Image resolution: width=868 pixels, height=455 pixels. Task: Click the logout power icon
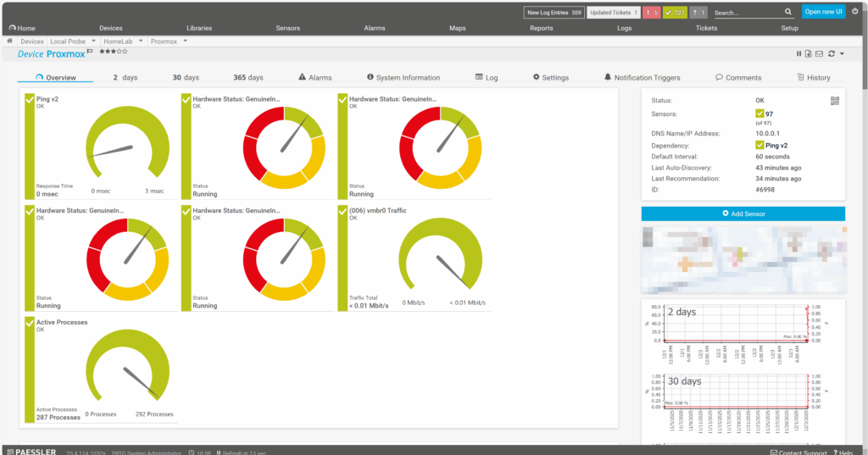pos(854,11)
